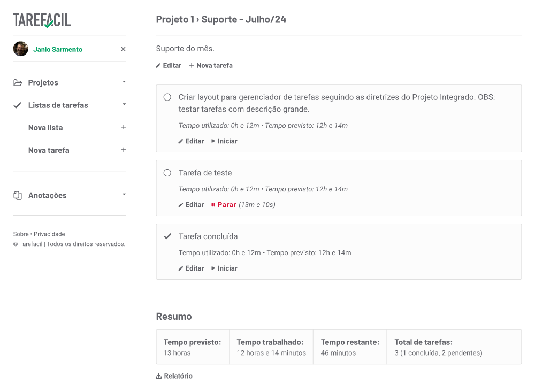Click the Janio Sarmento avatar photo
The width and height of the screenshot is (535, 392).
[x=20, y=49]
